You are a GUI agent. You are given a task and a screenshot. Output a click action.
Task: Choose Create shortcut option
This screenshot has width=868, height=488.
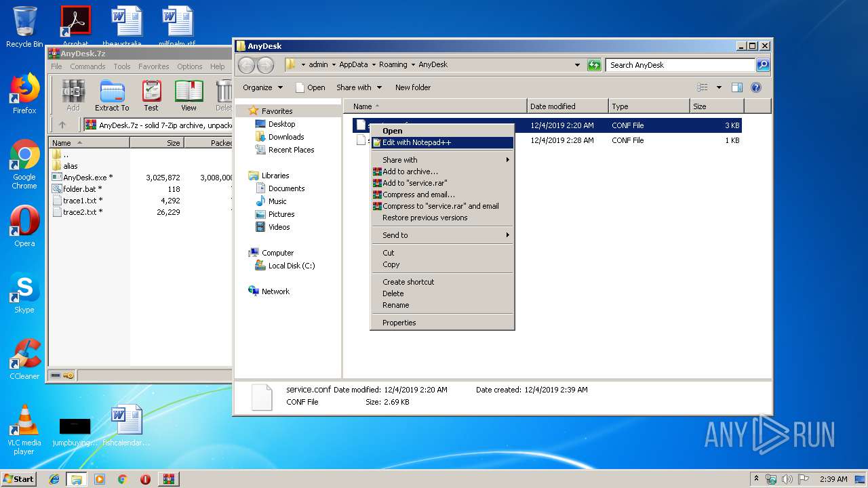point(442,282)
